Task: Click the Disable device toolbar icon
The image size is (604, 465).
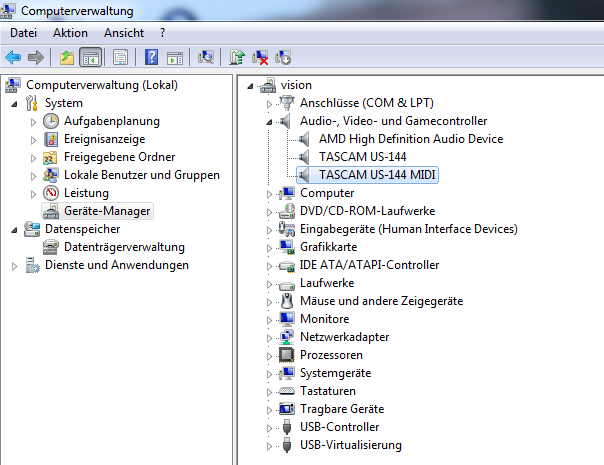Action: tap(283, 57)
